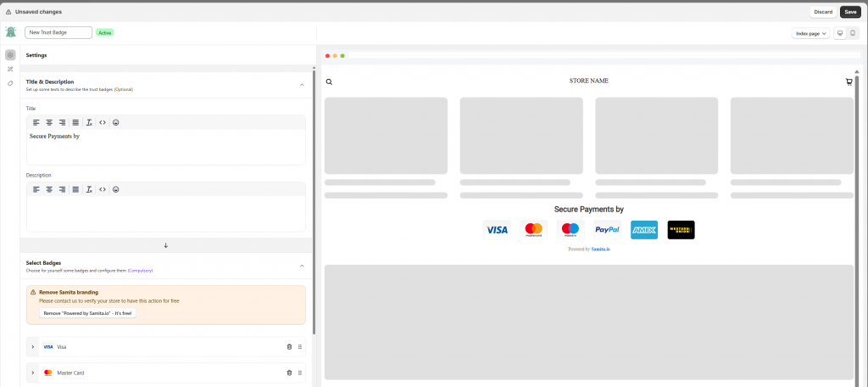The width and height of the screenshot is (868, 387).
Task: Click the Secure Payments by preview heading
Action: 589,210
